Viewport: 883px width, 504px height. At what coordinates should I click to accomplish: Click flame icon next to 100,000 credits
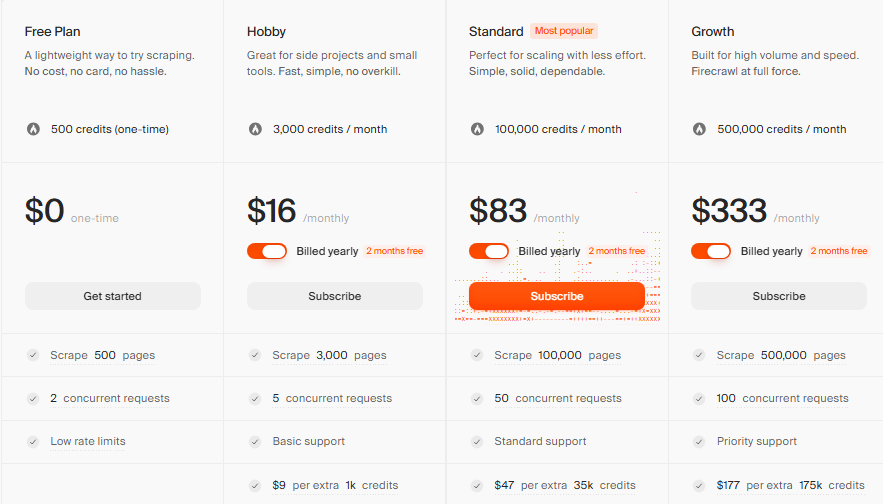[x=477, y=129]
